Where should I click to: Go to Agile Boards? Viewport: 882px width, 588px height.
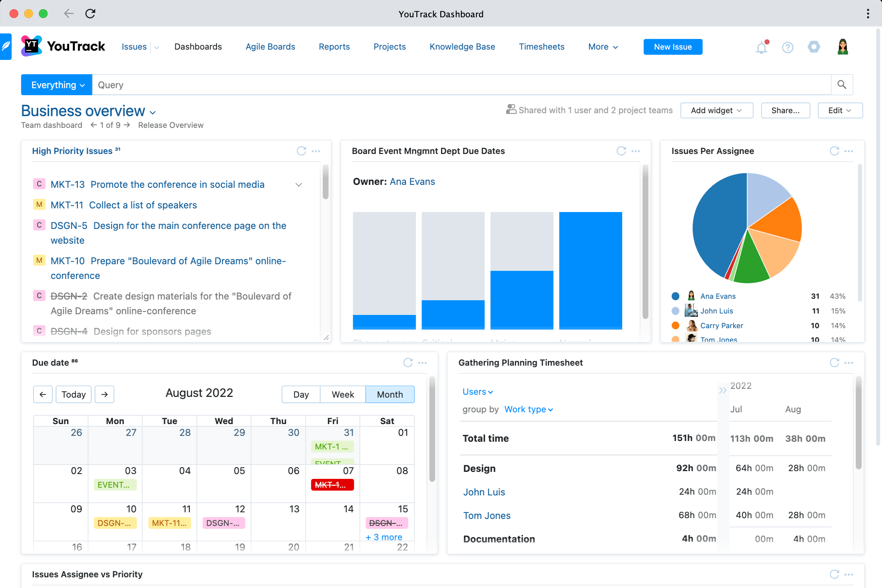(x=270, y=47)
